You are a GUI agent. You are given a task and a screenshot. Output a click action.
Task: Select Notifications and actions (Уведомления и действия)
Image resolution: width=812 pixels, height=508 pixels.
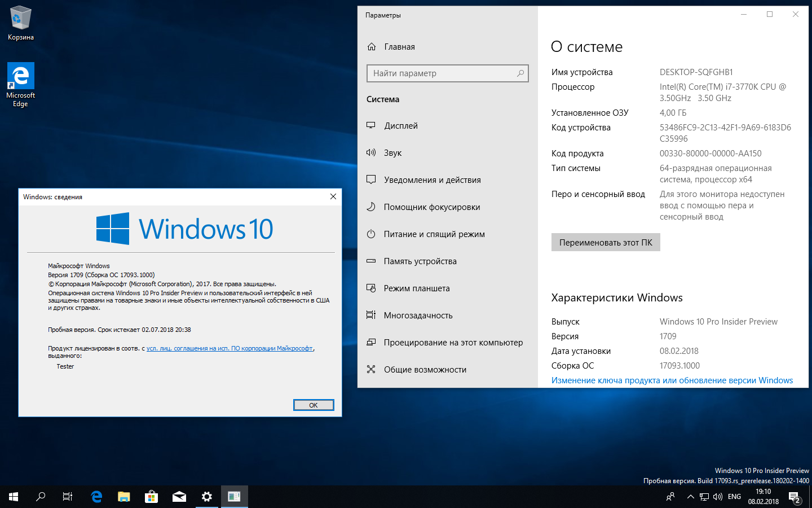click(x=432, y=180)
